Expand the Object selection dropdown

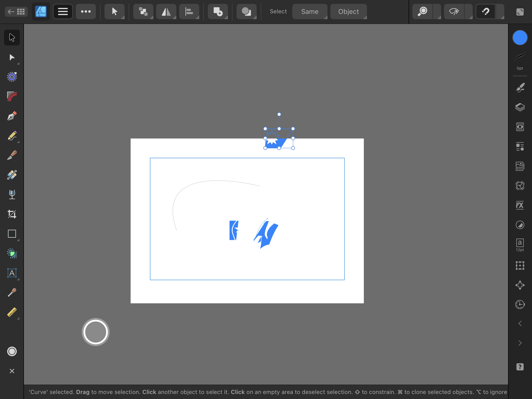pos(349,11)
